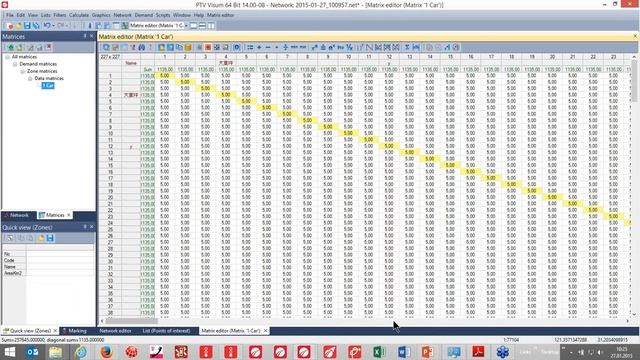
Task: Open the Matrix editor menu
Action: pyautogui.click(x=220, y=15)
